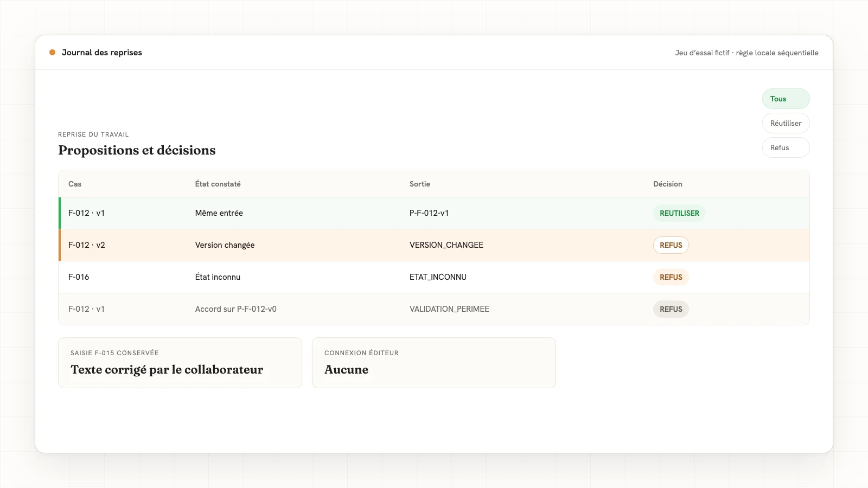This screenshot has height=488, width=868.
Task: Open the Connexion éditeur card
Action: coord(434,363)
